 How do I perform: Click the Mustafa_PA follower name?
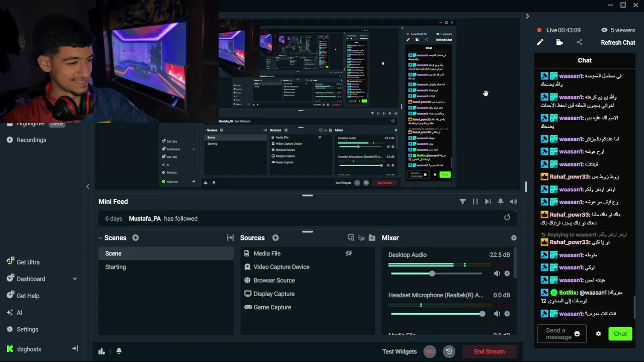click(x=145, y=219)
